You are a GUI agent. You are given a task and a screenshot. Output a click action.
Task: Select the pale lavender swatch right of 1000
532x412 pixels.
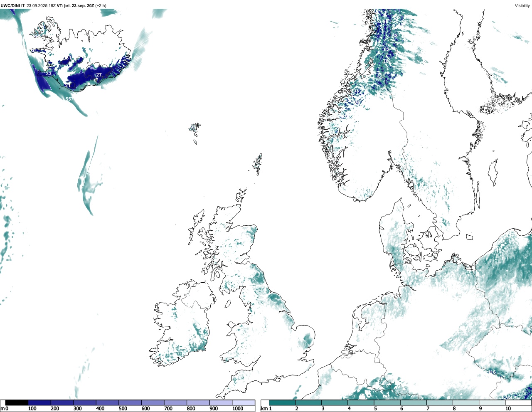(243, 402)
